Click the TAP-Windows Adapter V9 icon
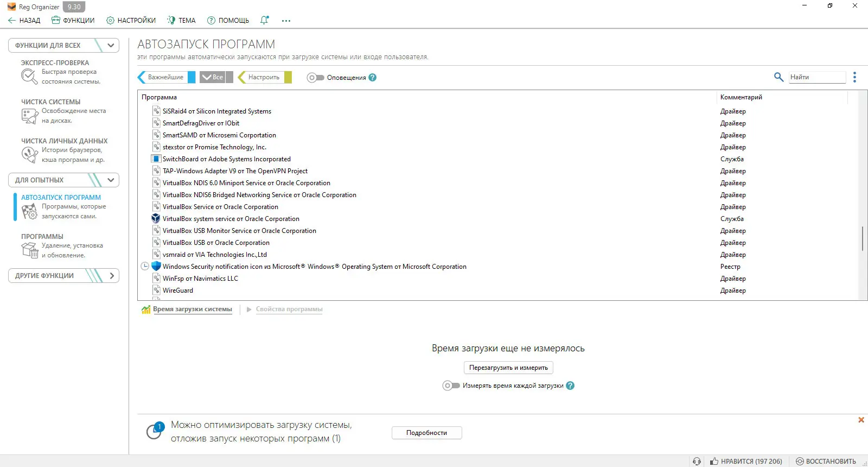868x467 pixels. [x=156, y=171]
